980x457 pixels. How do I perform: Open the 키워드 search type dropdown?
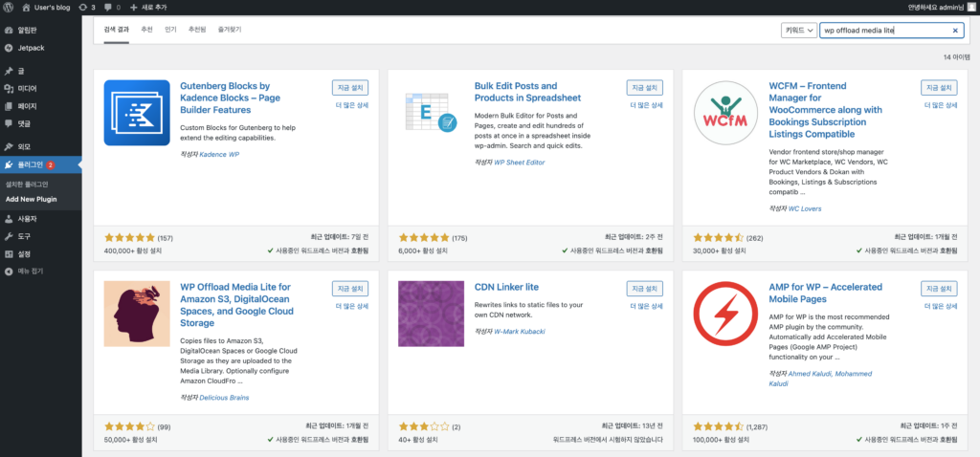click(x=799, y=30)
